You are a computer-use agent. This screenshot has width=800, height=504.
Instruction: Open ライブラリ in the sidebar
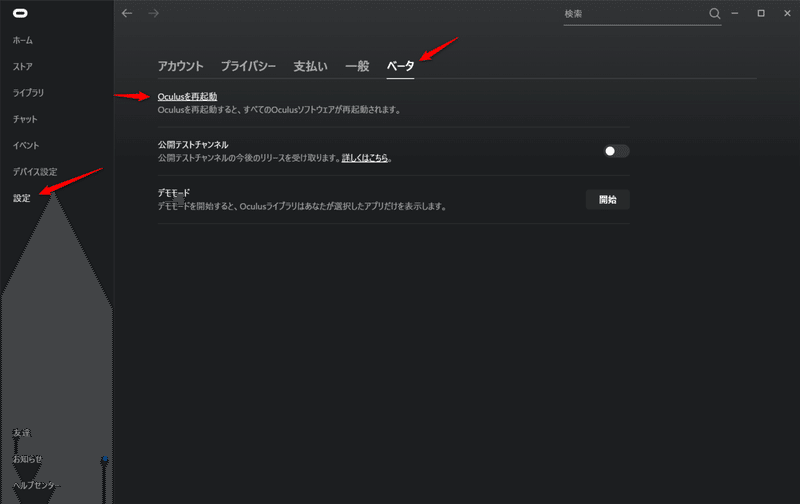(x=29, y=93)
